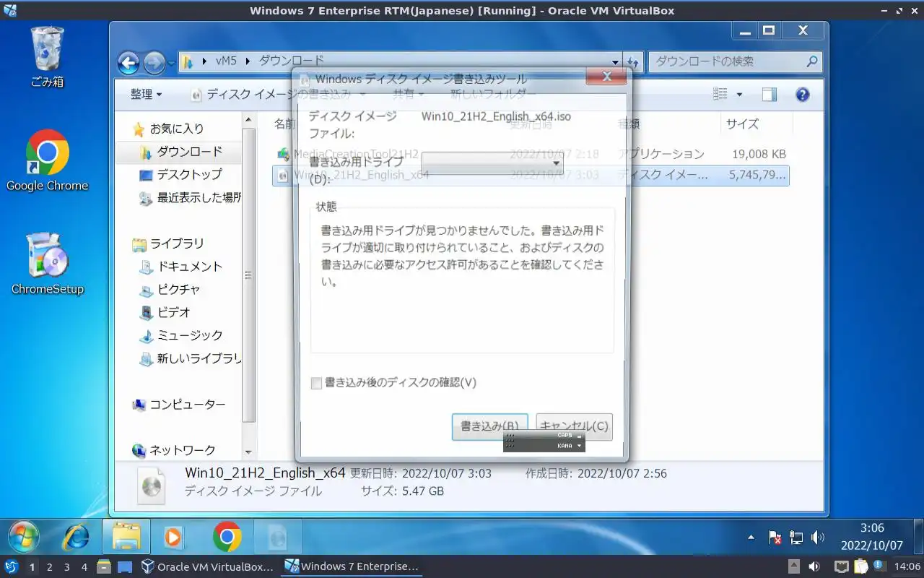
Task: Click the 共有 toolbar menu
Action: click(409, 95)
